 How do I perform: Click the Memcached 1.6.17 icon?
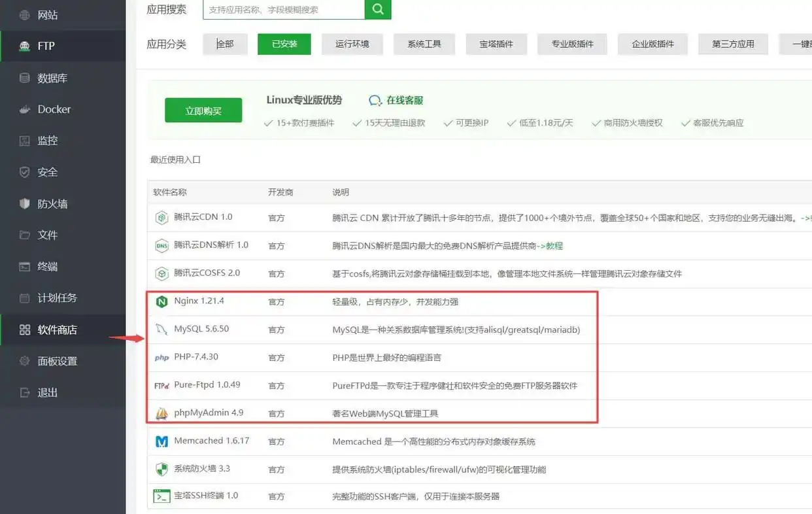[161, 441]
